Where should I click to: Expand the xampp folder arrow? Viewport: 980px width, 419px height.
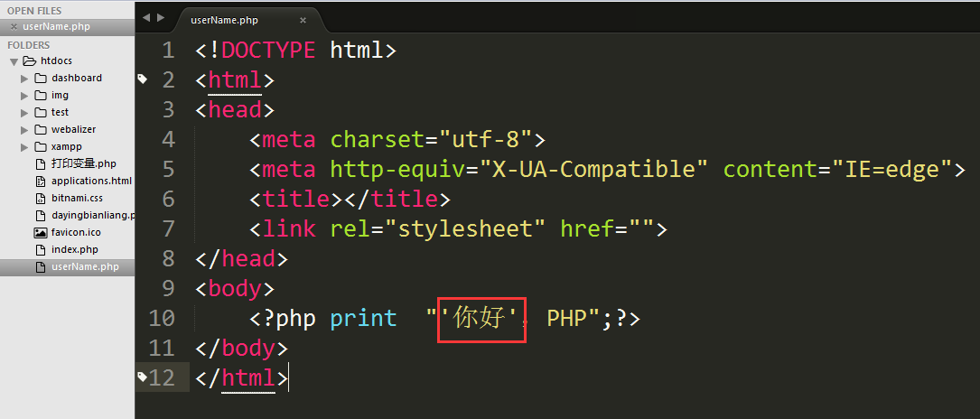tap(25, 146)
